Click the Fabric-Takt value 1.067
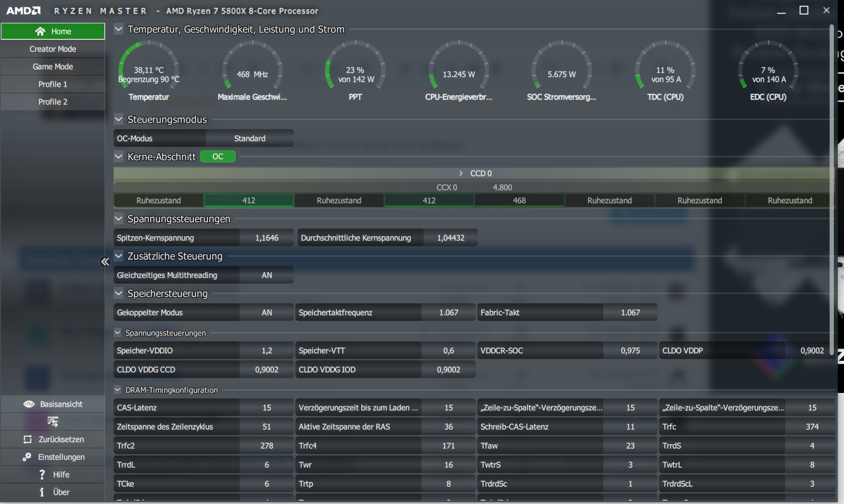The width and height of the screenshot is (844, 504). click(630, 312)
